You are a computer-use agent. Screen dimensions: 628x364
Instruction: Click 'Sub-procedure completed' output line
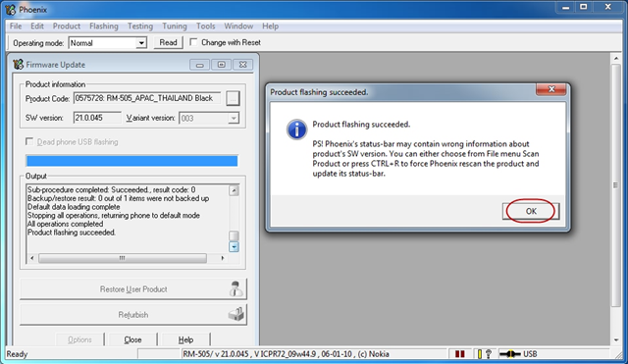(112, 189)
